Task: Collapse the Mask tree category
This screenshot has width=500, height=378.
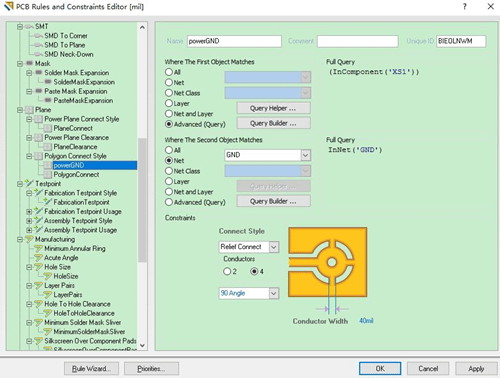Action: click(x=20, y=63)
